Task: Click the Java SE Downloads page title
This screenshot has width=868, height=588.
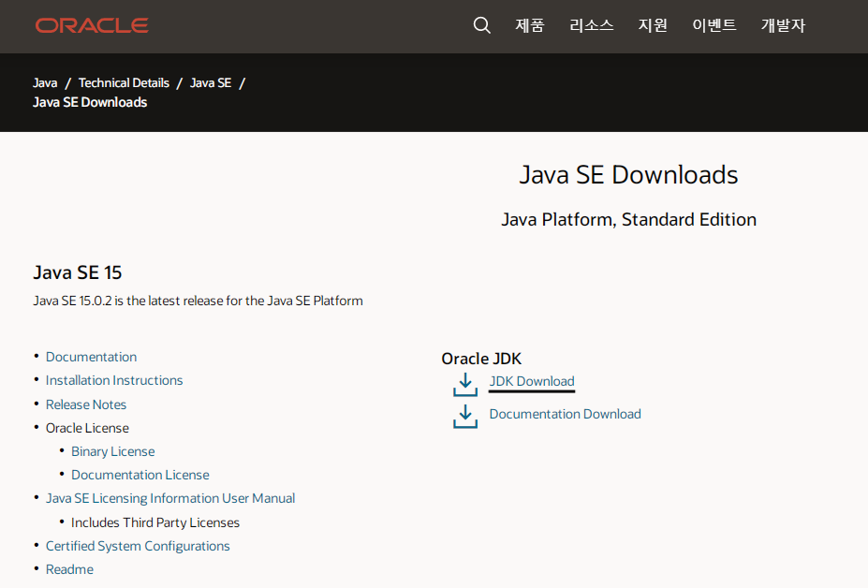Action: click(628, 175)
